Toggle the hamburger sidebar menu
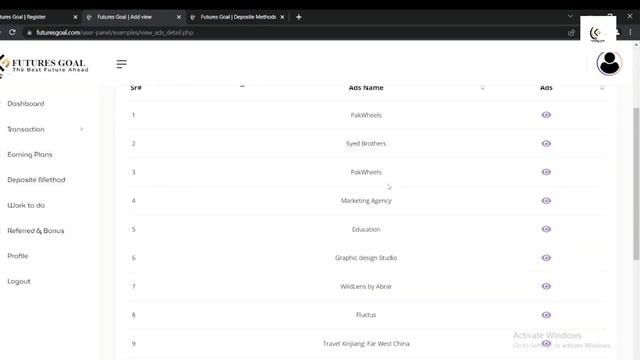 point(121,64)
